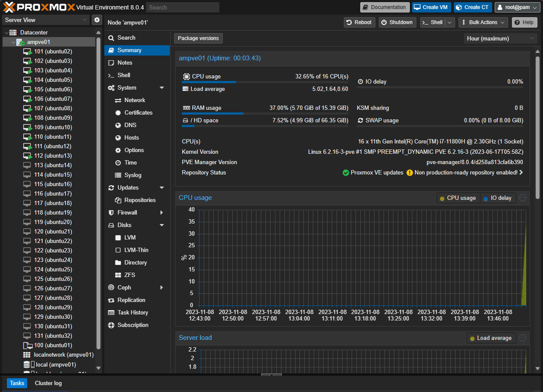Image resolution: width=543 pixels, height=392 pixels.
Task: Click the Search input field in header
Action: tap(182, 7)
